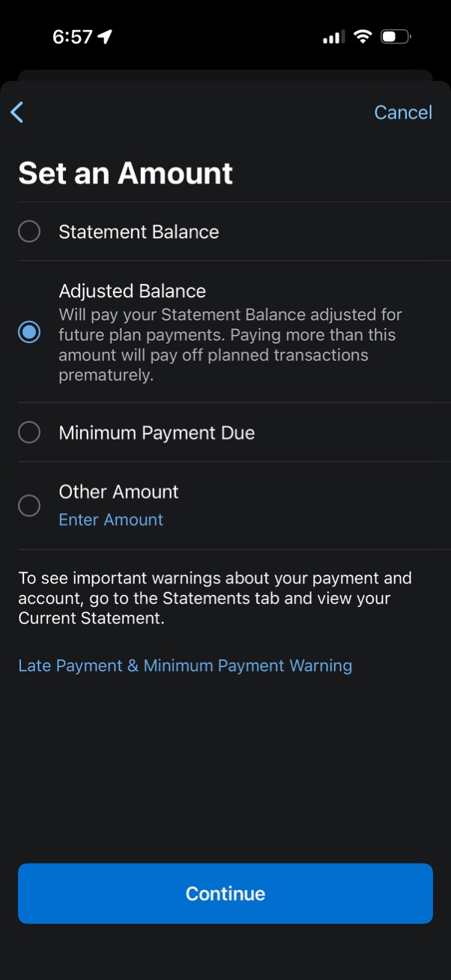
Task: Tap the Statement Balance label text
Action: [138, 232]
